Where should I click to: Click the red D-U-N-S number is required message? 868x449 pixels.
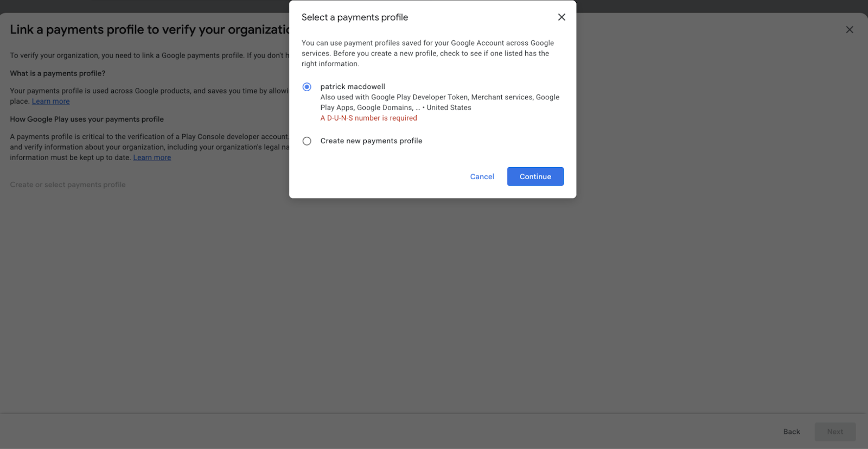[369, 118]
